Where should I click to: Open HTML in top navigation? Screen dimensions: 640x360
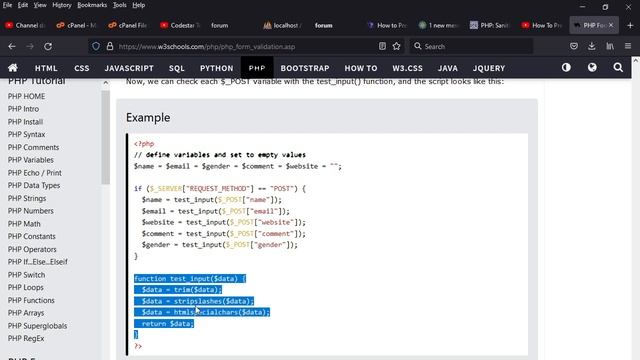pyautogui.click(x=46, y=68)
